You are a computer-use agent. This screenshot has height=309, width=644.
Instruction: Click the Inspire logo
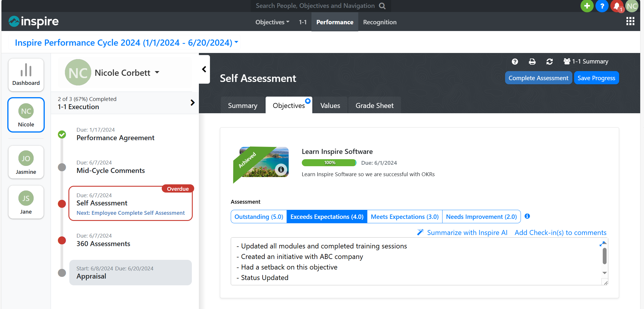pyautogui.click(x=34, y=21)
